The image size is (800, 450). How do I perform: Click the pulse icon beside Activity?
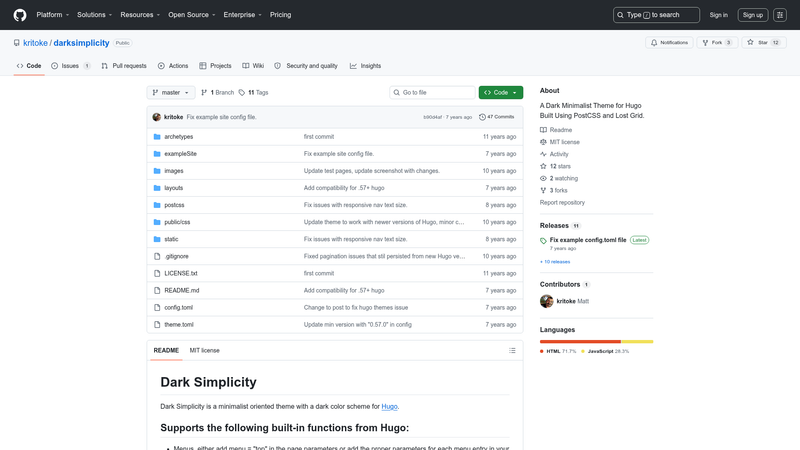point(543,154)
